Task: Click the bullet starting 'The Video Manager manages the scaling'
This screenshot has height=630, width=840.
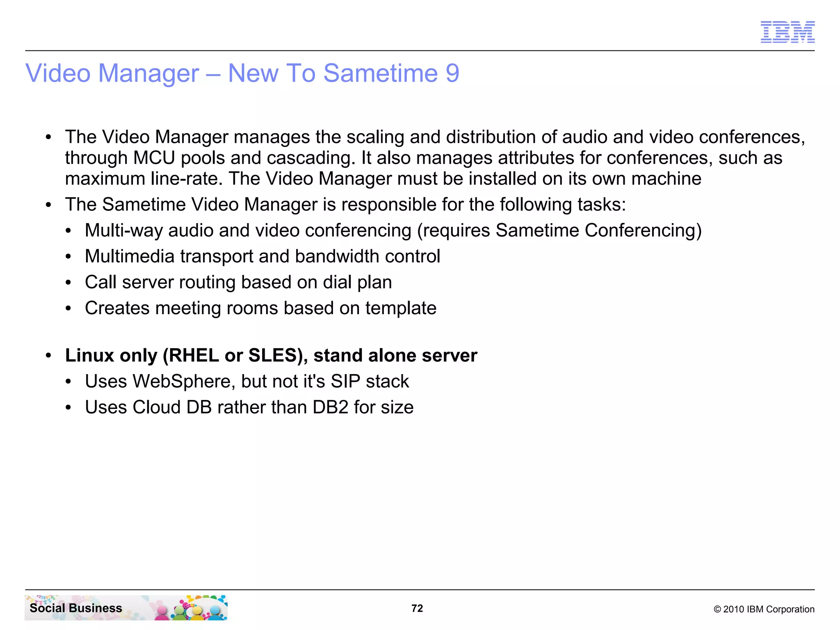Action: tap(435, 158)
